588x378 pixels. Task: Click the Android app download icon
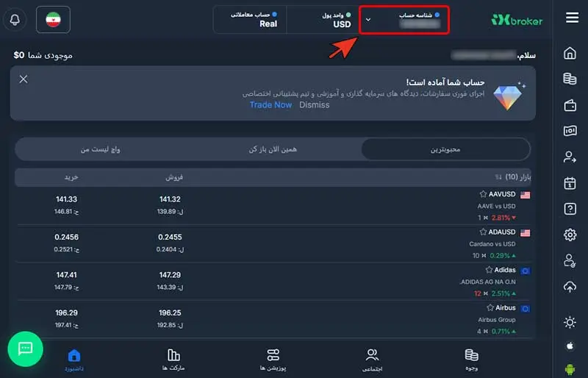pyautogui.click(x=570, y=369)
